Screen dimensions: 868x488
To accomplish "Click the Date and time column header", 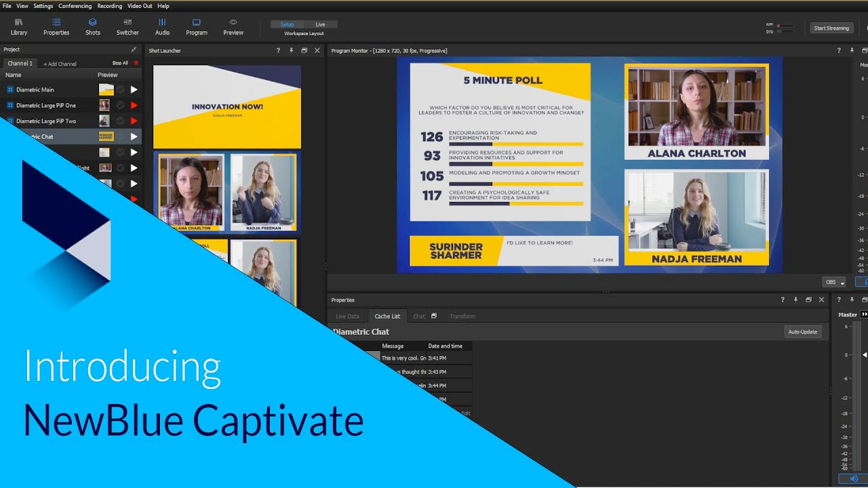I will point(446,346).
